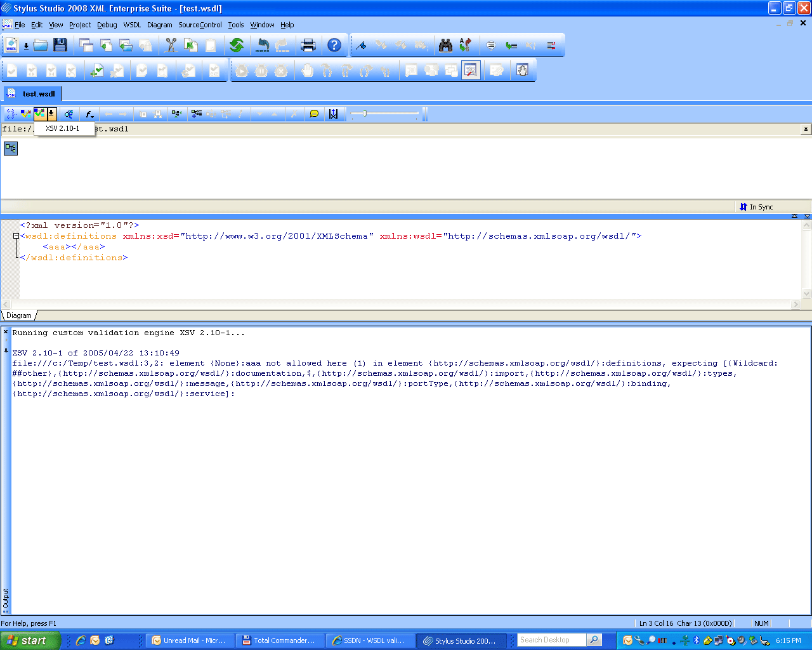Screen dimensions: 812x650
Task: Click the Print icon in toolbar
Action: pos(308,45)
